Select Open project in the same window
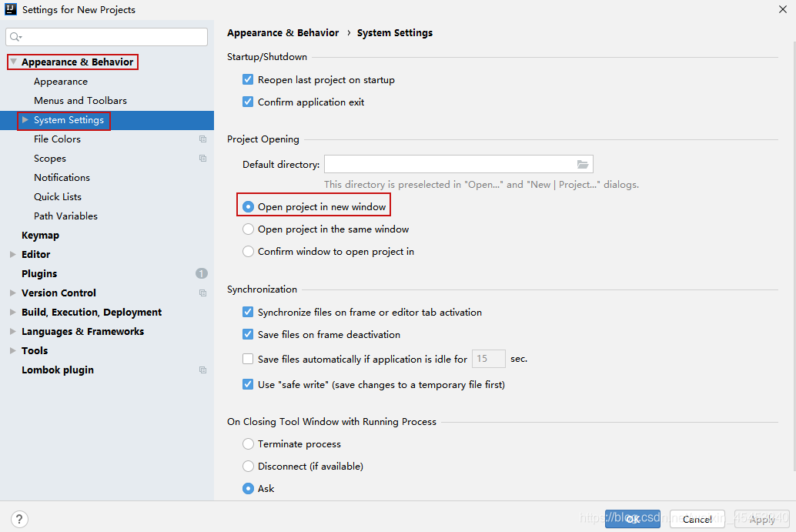Viewport: 796px width, 532px height. click(x=248, y=229)
